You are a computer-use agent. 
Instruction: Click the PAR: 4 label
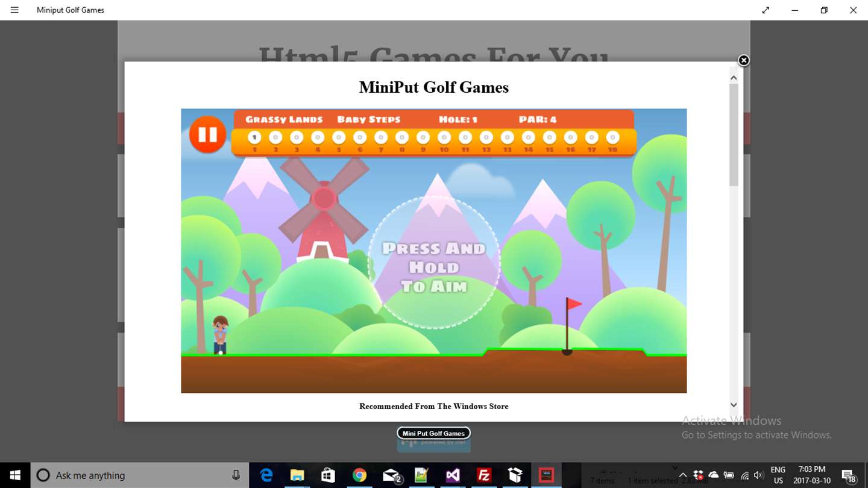(538, 119)
